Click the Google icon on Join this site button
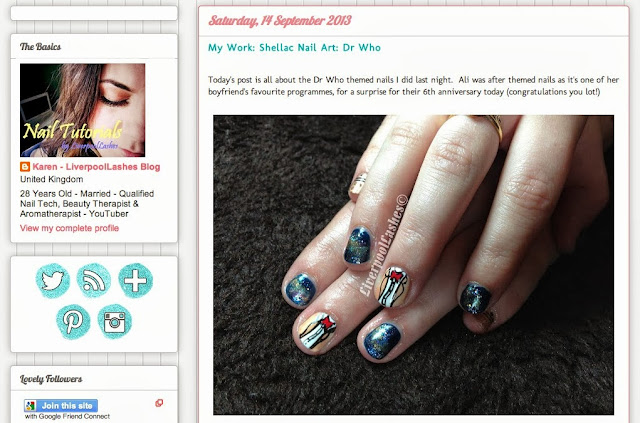Viewport: 640px width, 423px height. 30,405
